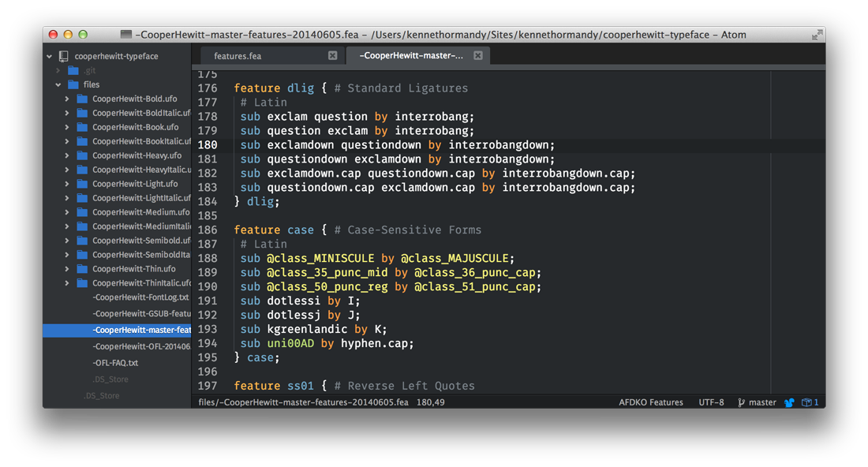Expand CooperHewitt-MediumItalic folder arrow

(67, 226)
